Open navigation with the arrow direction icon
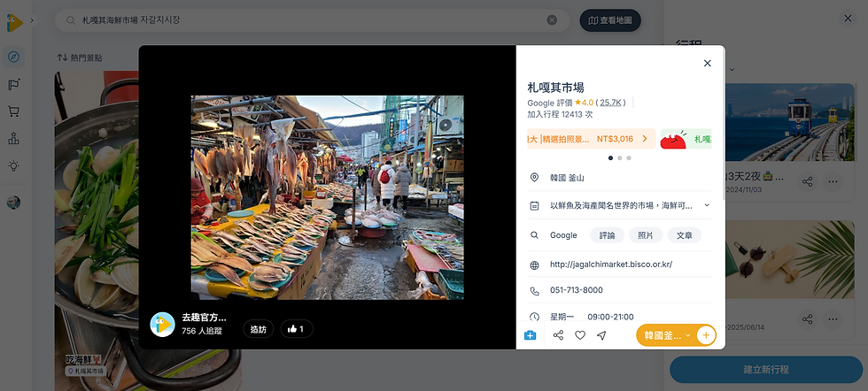The height and width of the screenshot is (391, 868). pyautogui.click(x=601, y=335)
